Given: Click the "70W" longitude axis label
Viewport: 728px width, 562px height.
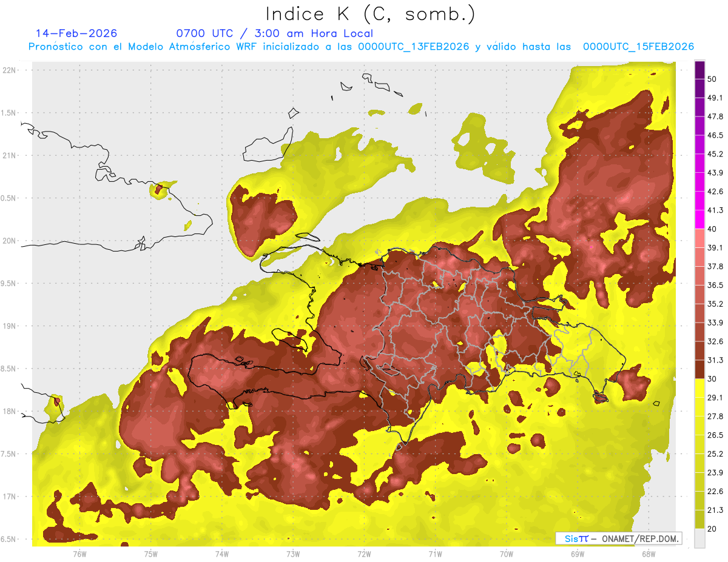Looking at the screenshot, I should 507,554.
